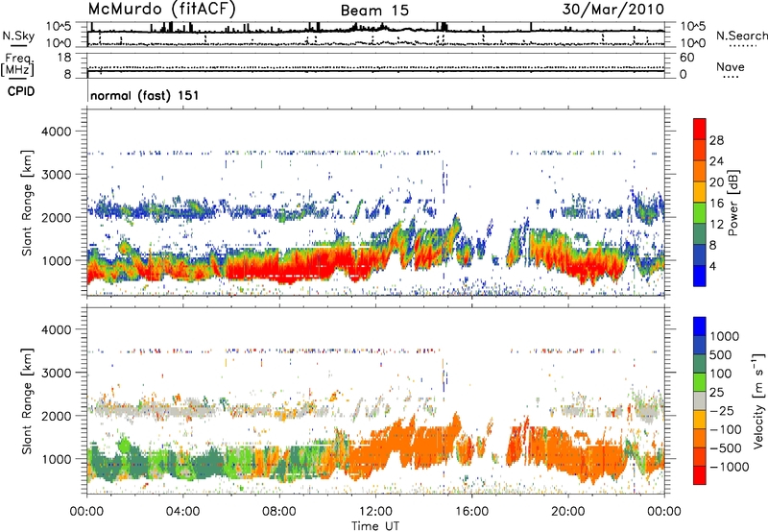The height and width of the screenshot is (532, 768).
Task: Select the 'Freq. [MHz]' axis label
Action: pos(17,64)
